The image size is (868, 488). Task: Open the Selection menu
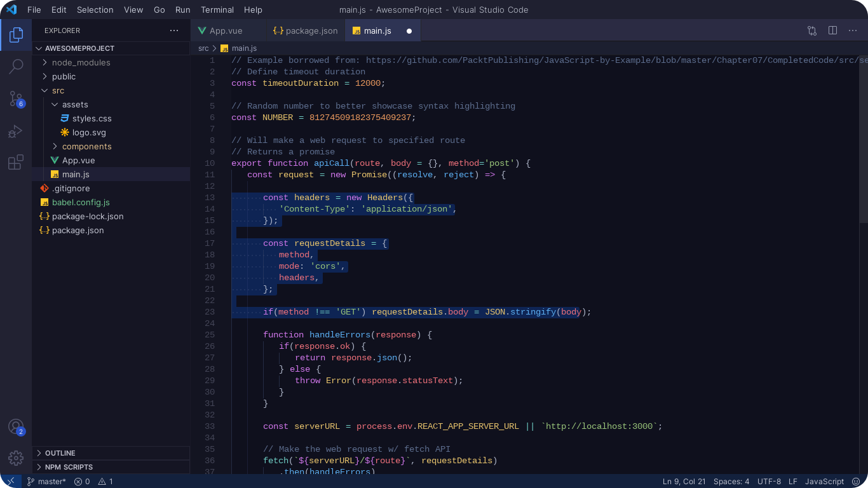coord(95,10)
